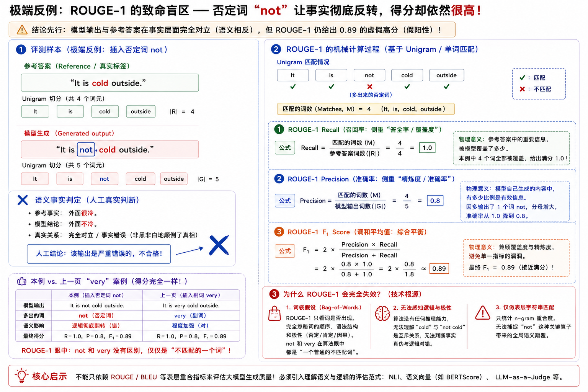Click the green check under the outside match token

446,87
